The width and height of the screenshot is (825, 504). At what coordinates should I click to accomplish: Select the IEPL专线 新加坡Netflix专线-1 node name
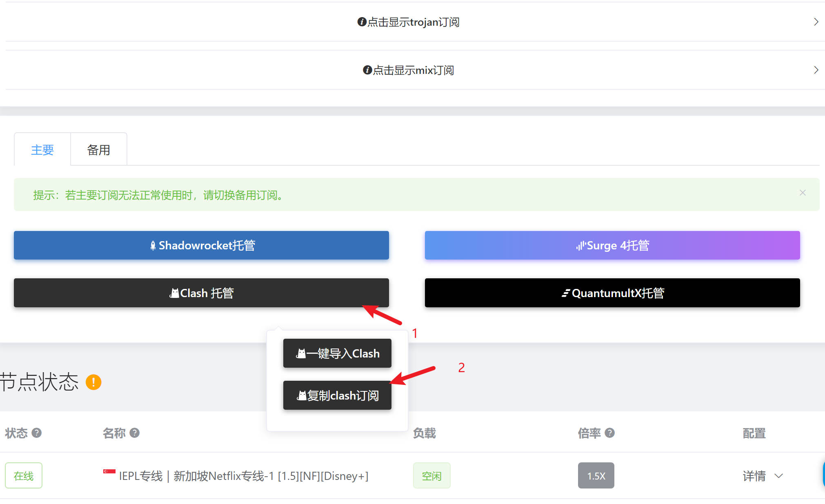244,476
